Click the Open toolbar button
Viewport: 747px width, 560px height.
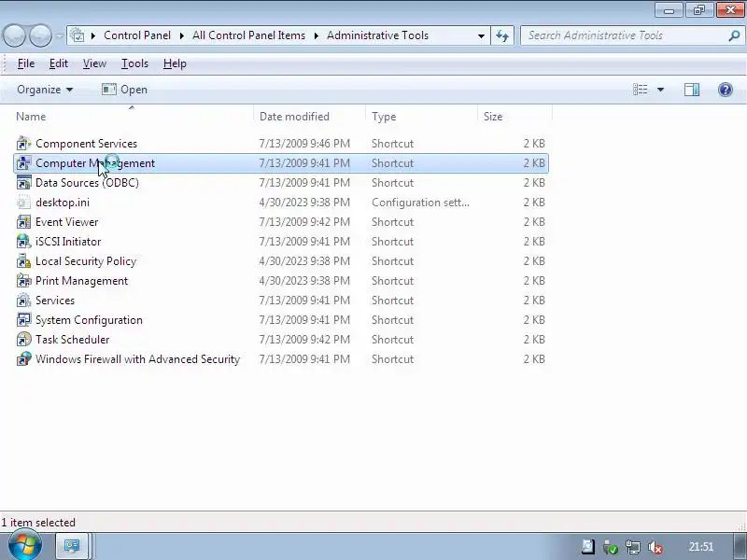click(x=124, y=90)
